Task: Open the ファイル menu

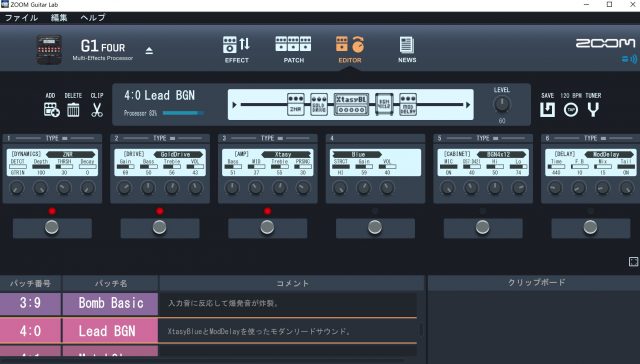Action: [x=21, y=18]
